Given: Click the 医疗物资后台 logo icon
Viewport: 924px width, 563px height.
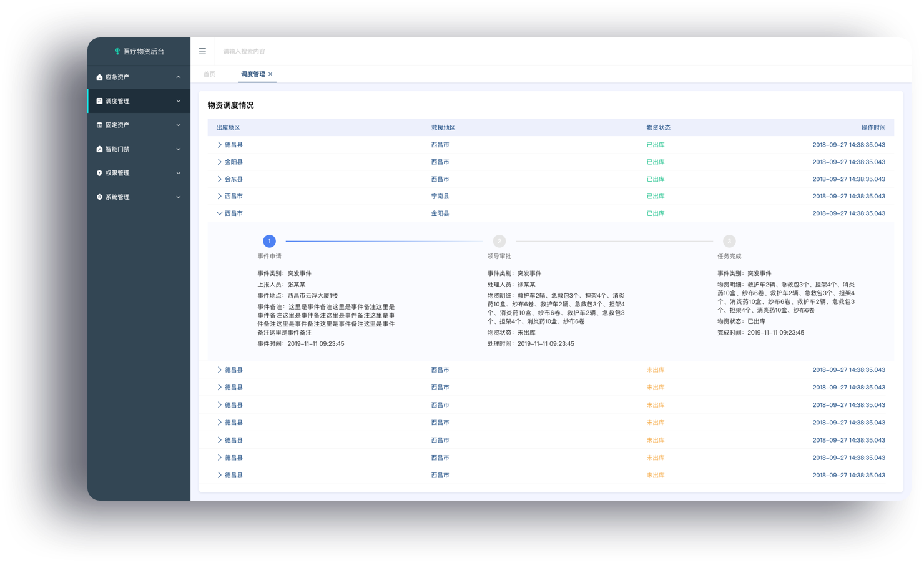Looking at the screenshot, I should 117,51.
